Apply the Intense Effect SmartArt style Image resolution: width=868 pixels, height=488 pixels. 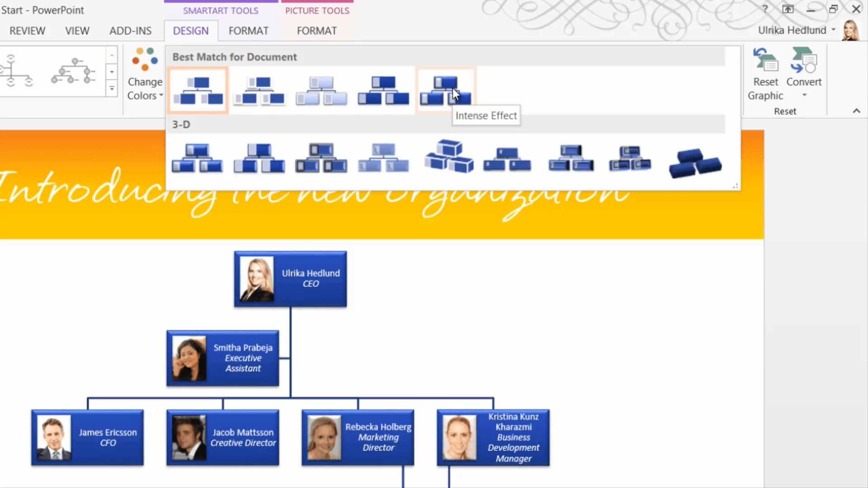[x=445, y=90]
